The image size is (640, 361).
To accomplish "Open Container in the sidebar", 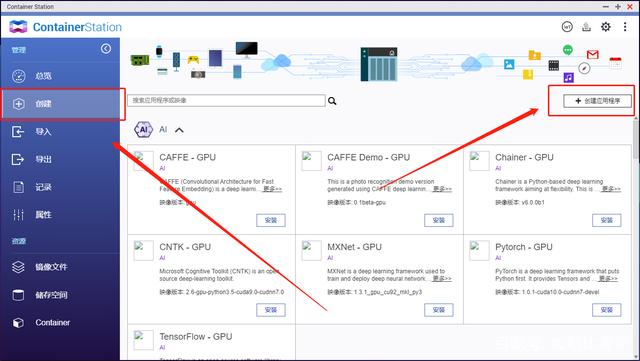I will [x=60, y=323].
